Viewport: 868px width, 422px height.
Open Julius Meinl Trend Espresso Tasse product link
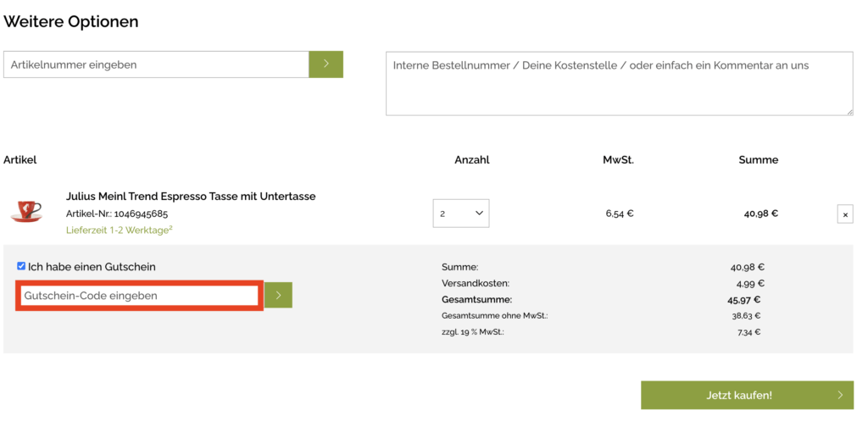coord(191,197)
